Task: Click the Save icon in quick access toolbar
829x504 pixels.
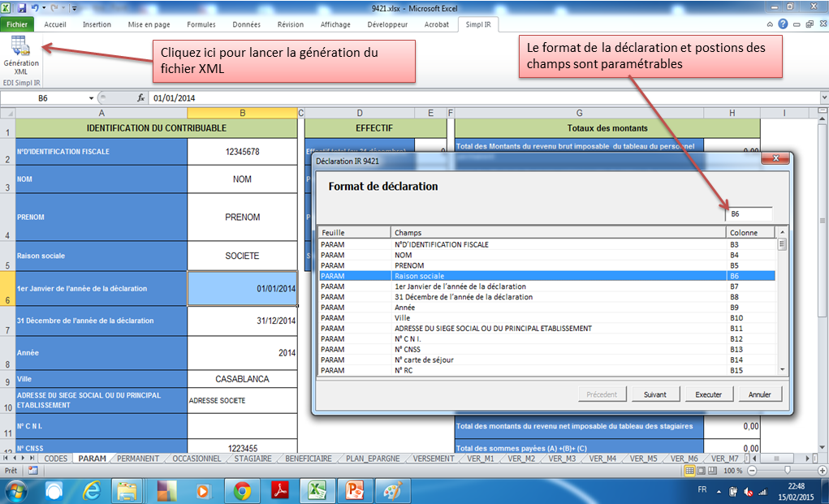Action: click(x=21, y=7)
